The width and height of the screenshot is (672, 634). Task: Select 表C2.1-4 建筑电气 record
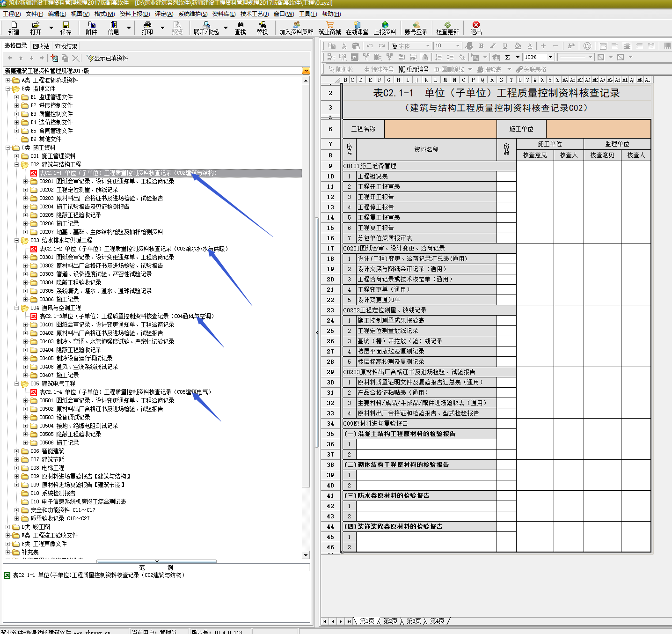click(x=125, y=392)
